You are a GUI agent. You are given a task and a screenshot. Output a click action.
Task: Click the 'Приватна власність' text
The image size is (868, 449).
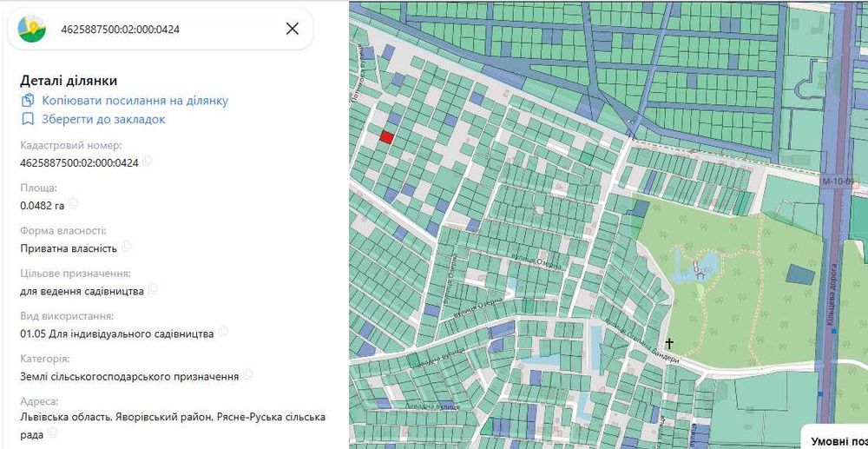pyautogui.click(x=69, y=248)
